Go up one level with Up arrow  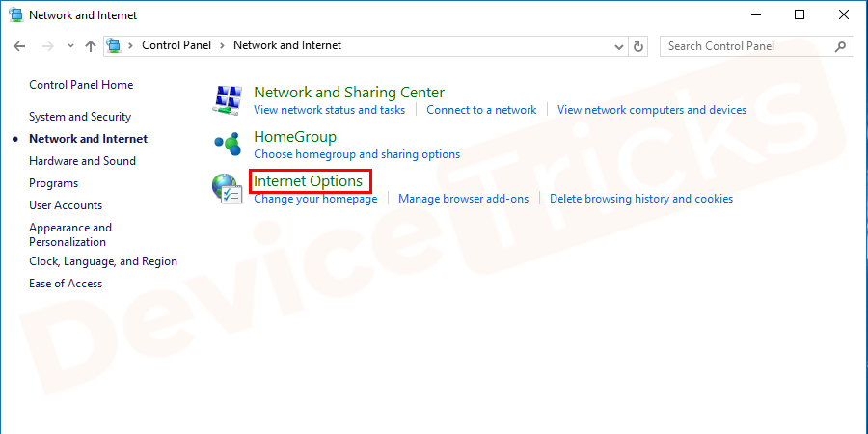click(x=91, y=46)
